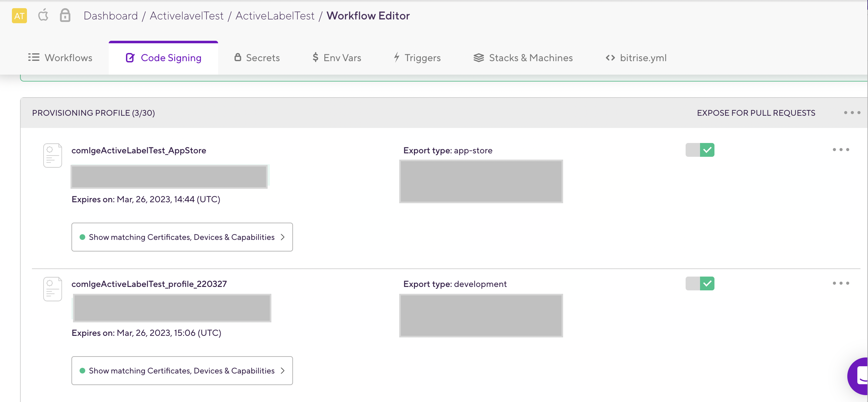Switch to the Workflows tab

60,58
